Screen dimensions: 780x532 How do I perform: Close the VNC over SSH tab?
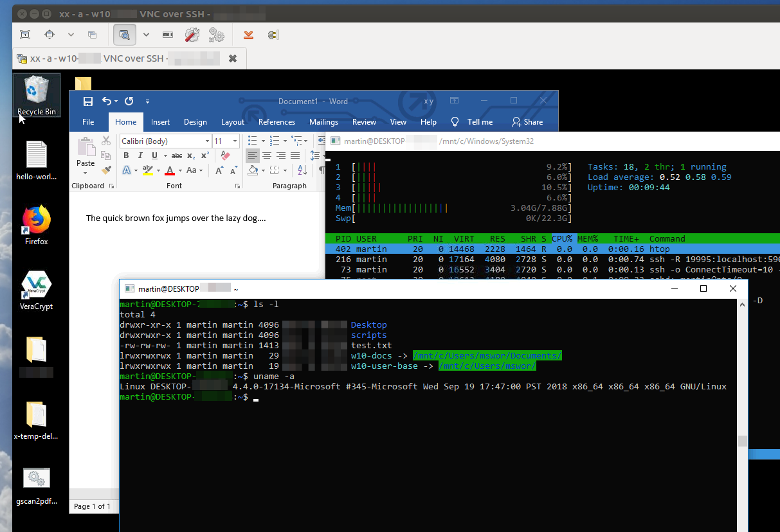pos(233,58)
